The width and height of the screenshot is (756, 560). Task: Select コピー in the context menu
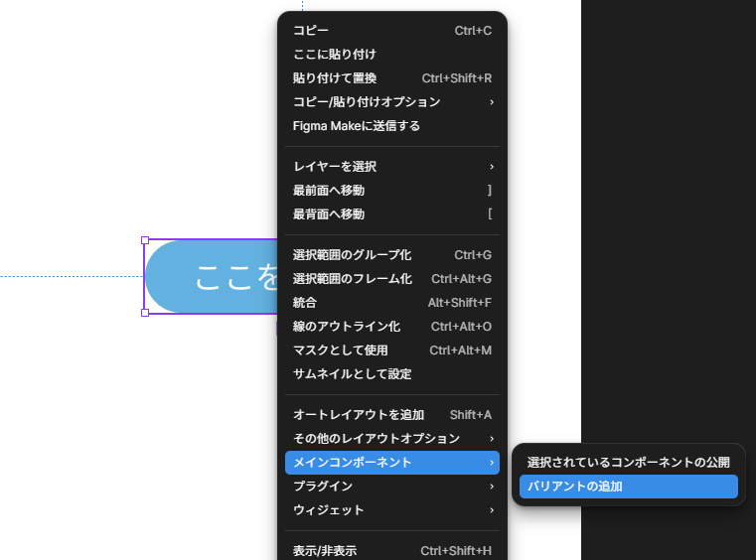click(x=391, y=31)
